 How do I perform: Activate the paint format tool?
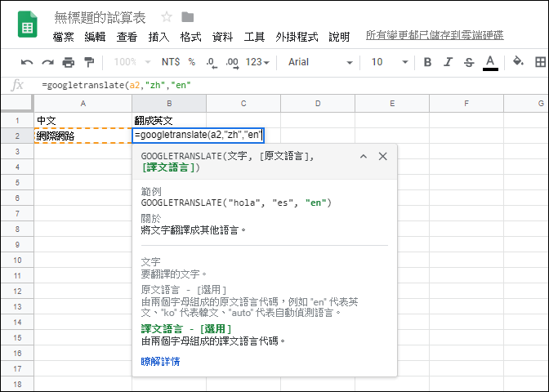click(x=89, y=62)
